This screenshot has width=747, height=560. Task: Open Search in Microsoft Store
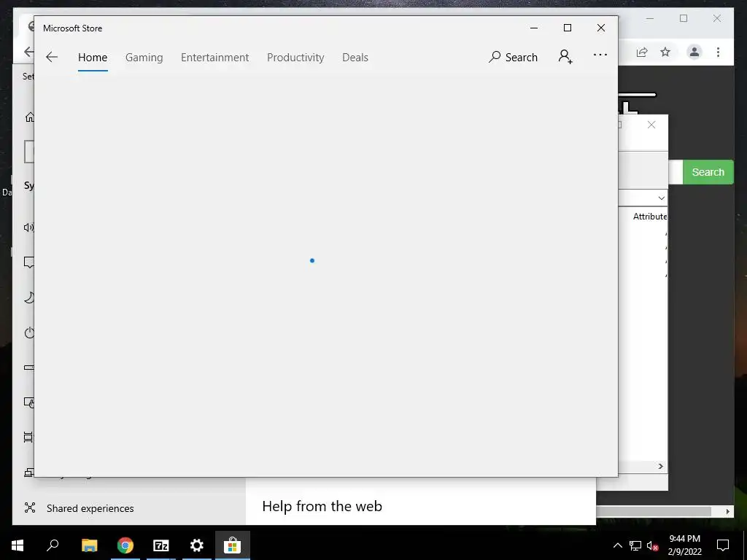513,57
